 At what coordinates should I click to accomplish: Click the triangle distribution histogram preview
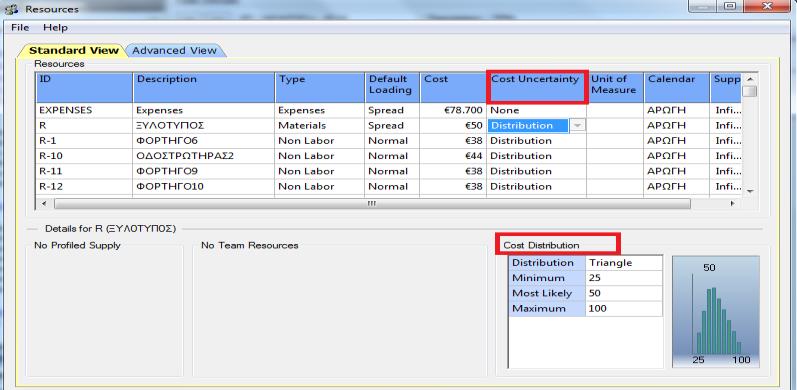(x=716, y=312)
